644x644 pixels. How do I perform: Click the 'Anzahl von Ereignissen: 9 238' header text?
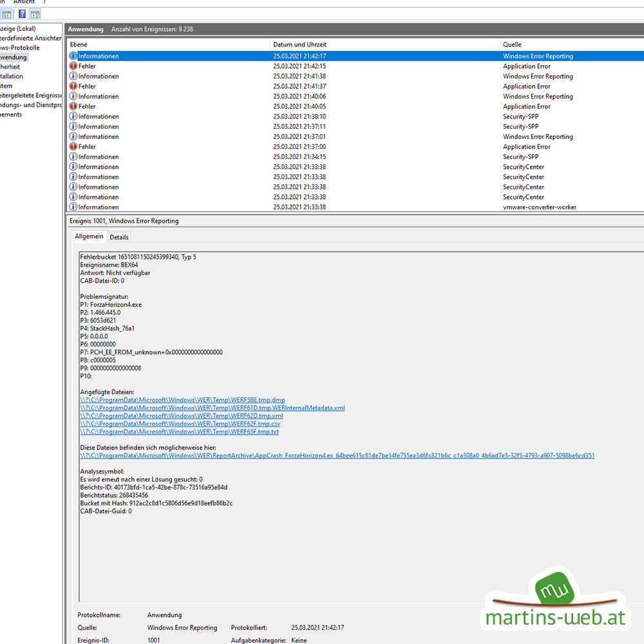152,29
